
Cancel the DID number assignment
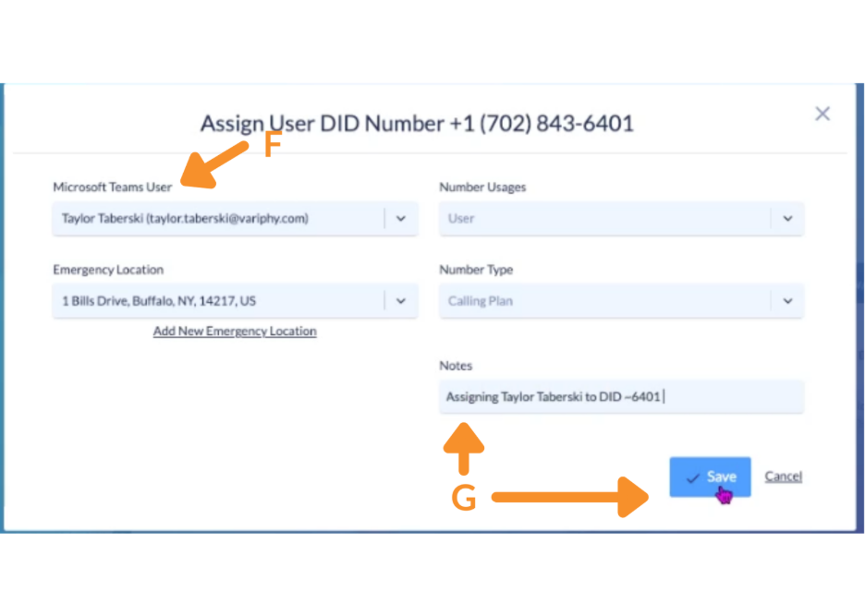point(783,477)
